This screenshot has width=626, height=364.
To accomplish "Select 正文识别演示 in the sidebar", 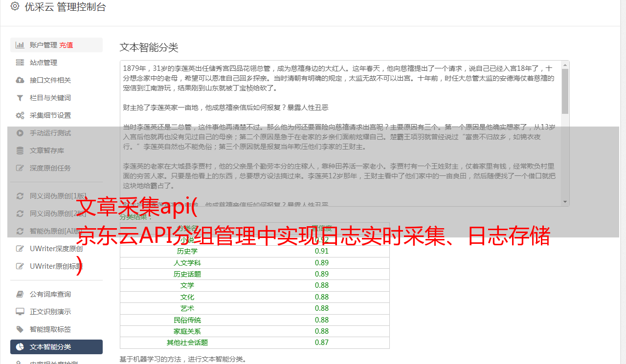I will point(50,312).
